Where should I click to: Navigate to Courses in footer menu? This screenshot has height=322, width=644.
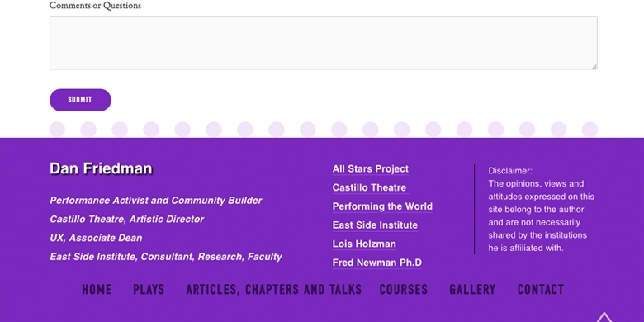pos(403,290)
